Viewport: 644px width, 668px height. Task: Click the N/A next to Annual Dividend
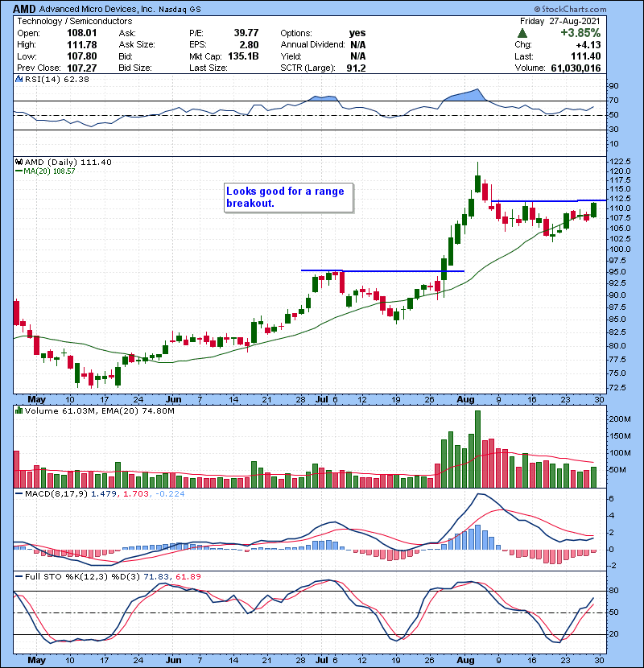coord(358,45)
